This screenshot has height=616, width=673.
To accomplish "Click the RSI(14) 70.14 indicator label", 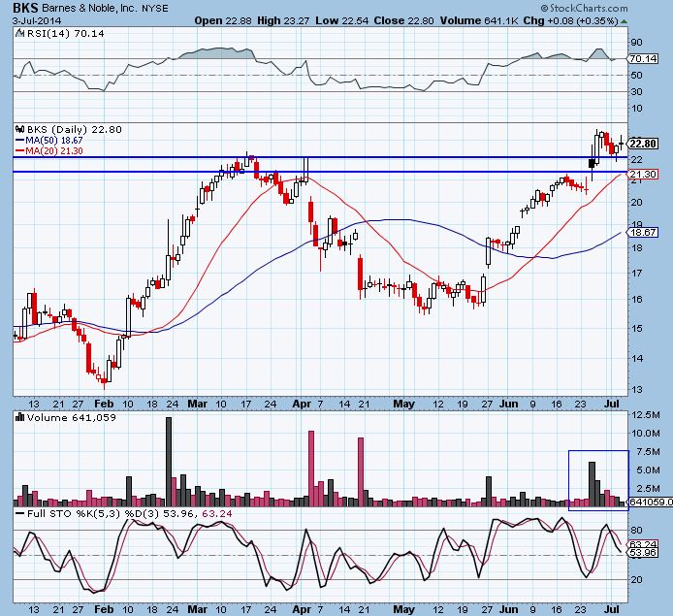I will 65,34.
